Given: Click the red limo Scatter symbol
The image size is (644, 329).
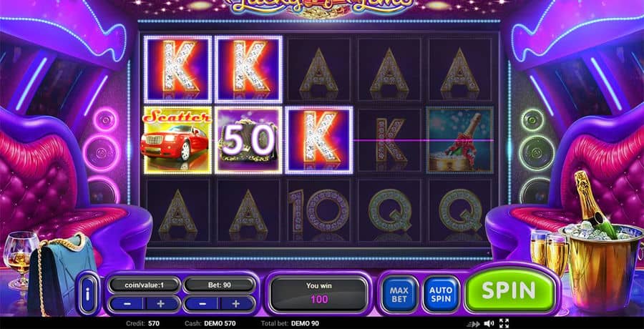Looking at the screenshot, I should click(177, 140).
